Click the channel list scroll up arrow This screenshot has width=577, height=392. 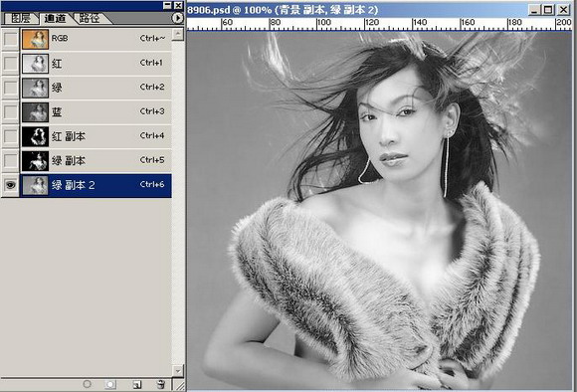pyautogui.click(x=178, y=34)
